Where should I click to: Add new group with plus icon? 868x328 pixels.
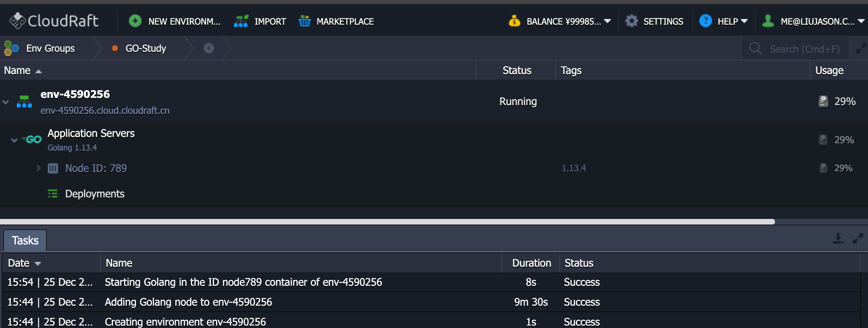209,48
